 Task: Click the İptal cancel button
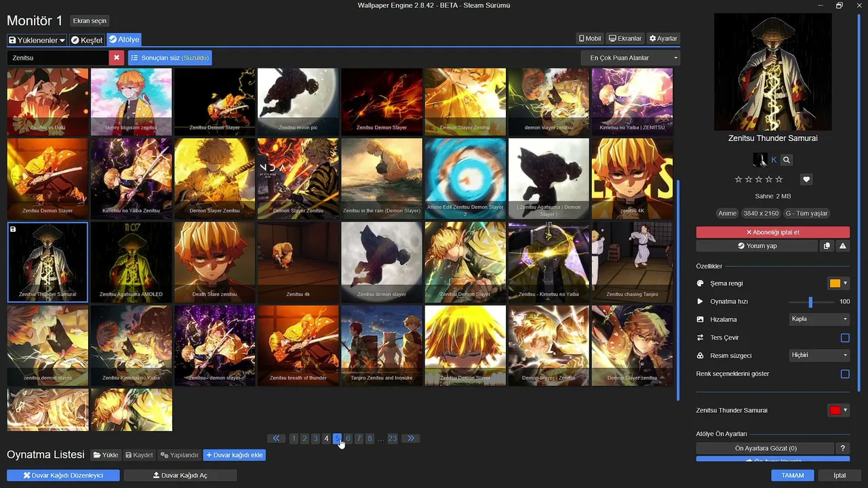(x=840, y=475)
